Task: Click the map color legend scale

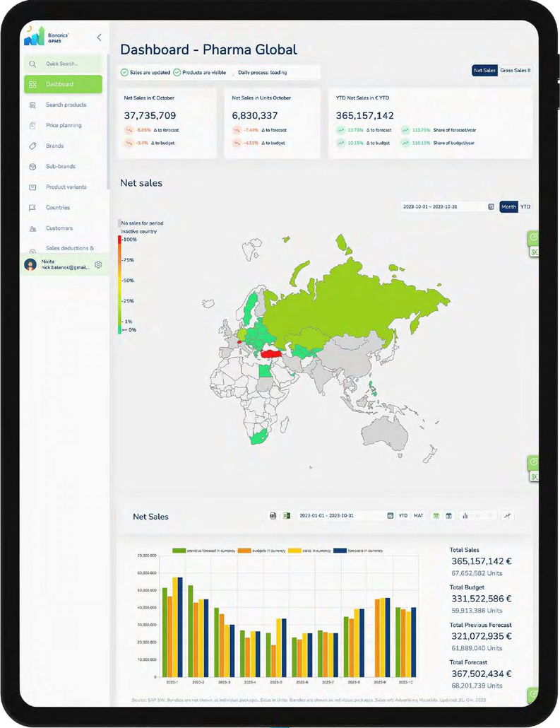Action: 119,285
